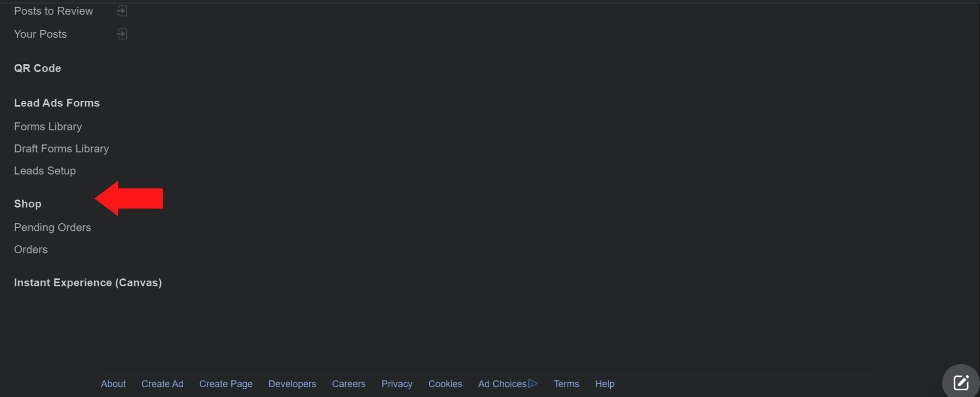Click the icon beside Your Posts

(122, 34)
